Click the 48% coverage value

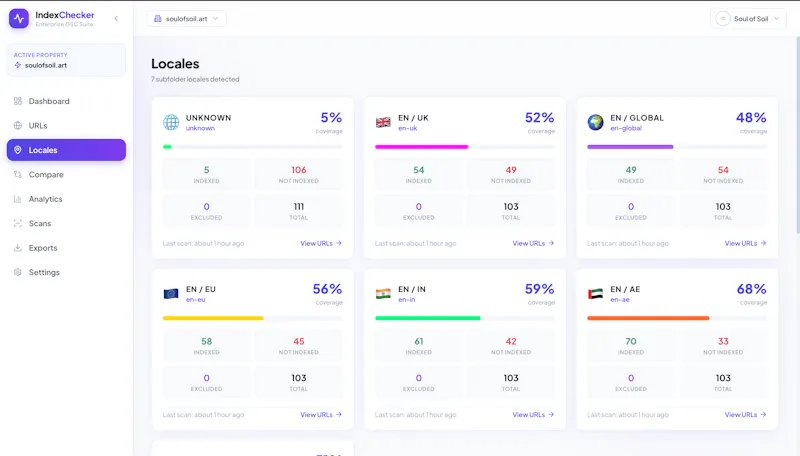[x=751, y=118]
